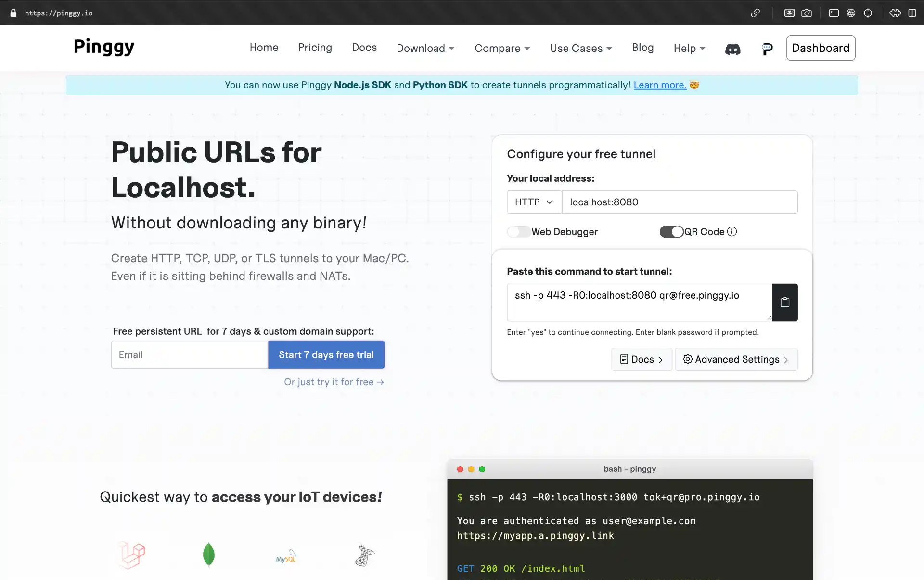Turn off the QR Code toggle
Image resolution: width=924 pixels, height=580 pixels.
click(671, 232)
